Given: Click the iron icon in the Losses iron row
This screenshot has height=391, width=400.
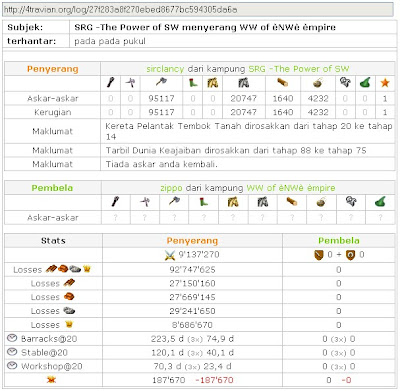Looking at the screenshot, I should pos(69,311).
